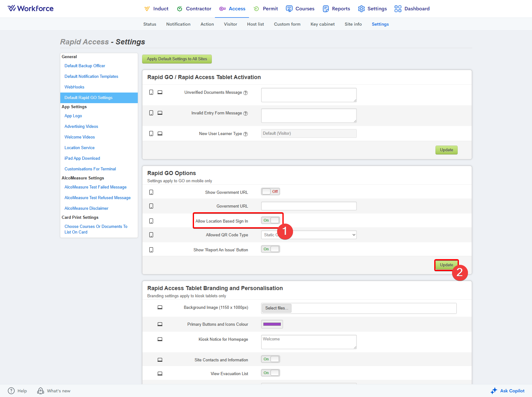Pick the Primary Buttons and Icons Colour swatch

(272, 324)
